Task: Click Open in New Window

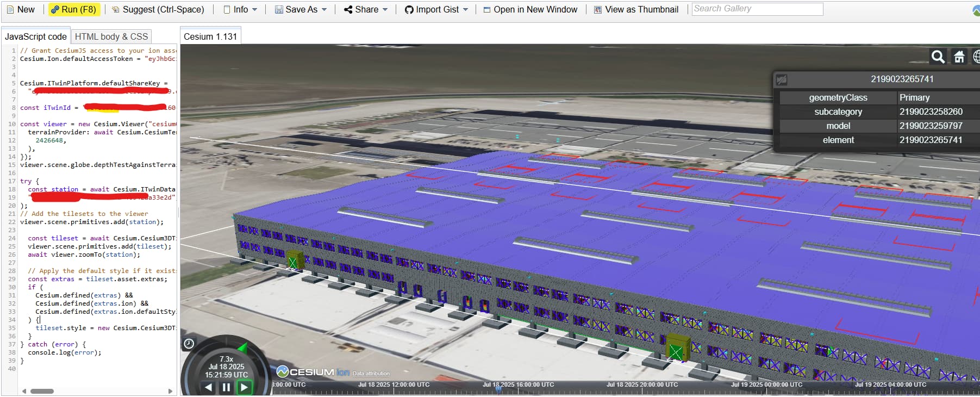Action: click(530, 9)
